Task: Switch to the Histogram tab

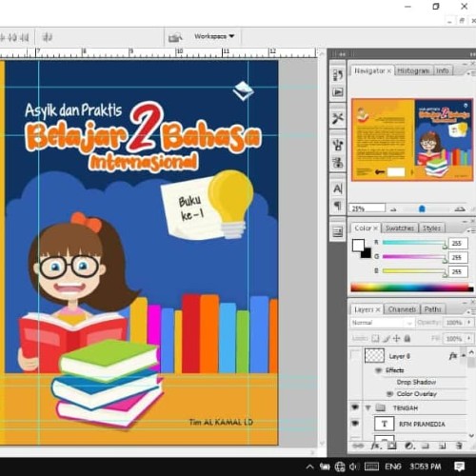Action: pyautogui.click(x=413, y=70)
